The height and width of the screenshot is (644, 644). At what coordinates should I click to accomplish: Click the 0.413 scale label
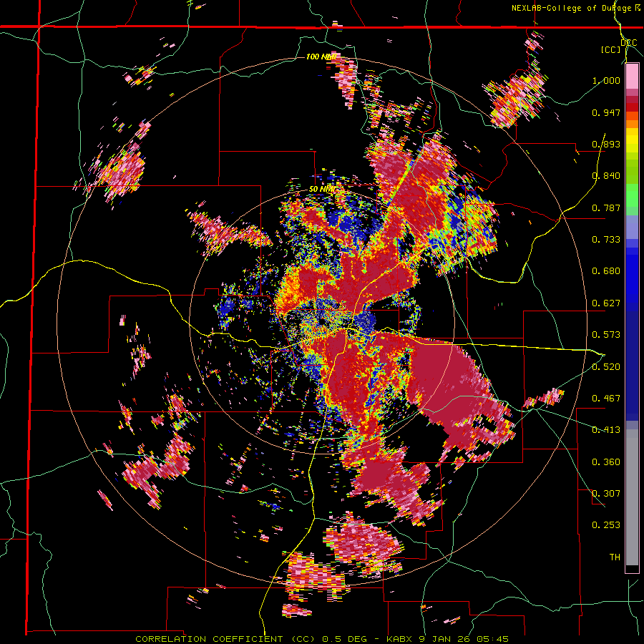606,430
